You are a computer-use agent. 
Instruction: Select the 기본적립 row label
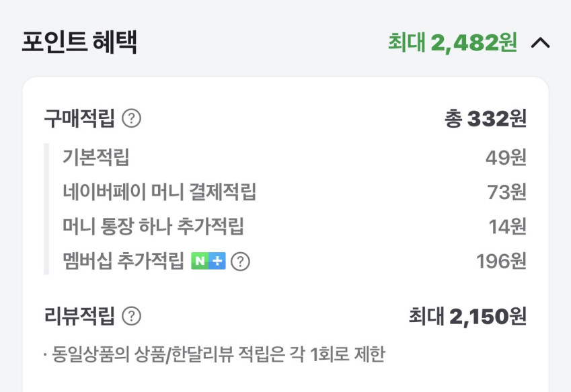coord(96,157)
